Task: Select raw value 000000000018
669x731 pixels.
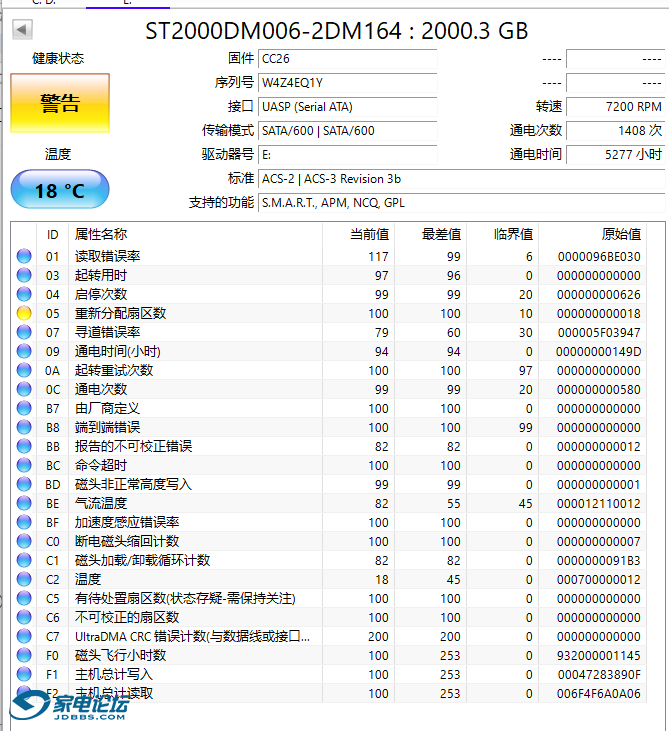Action: point(599,314)
